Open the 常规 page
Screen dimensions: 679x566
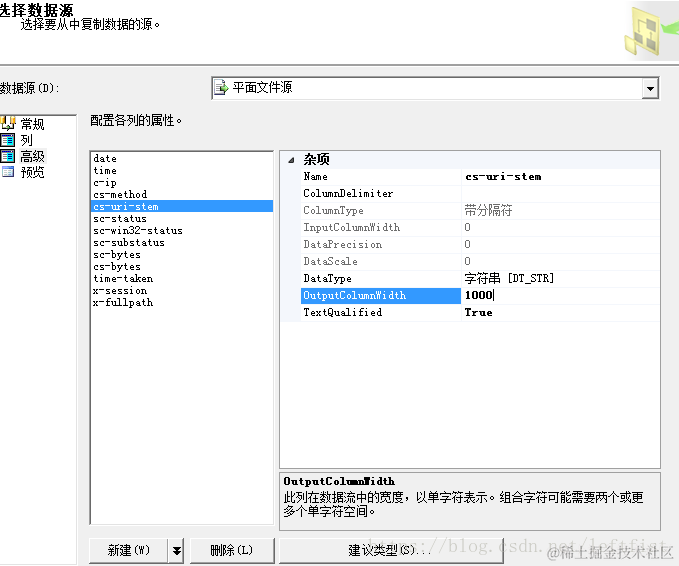[32, 124]
